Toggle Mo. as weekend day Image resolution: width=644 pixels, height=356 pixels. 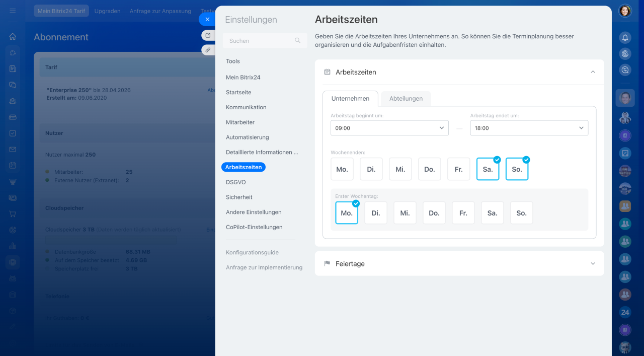(342, 169)
